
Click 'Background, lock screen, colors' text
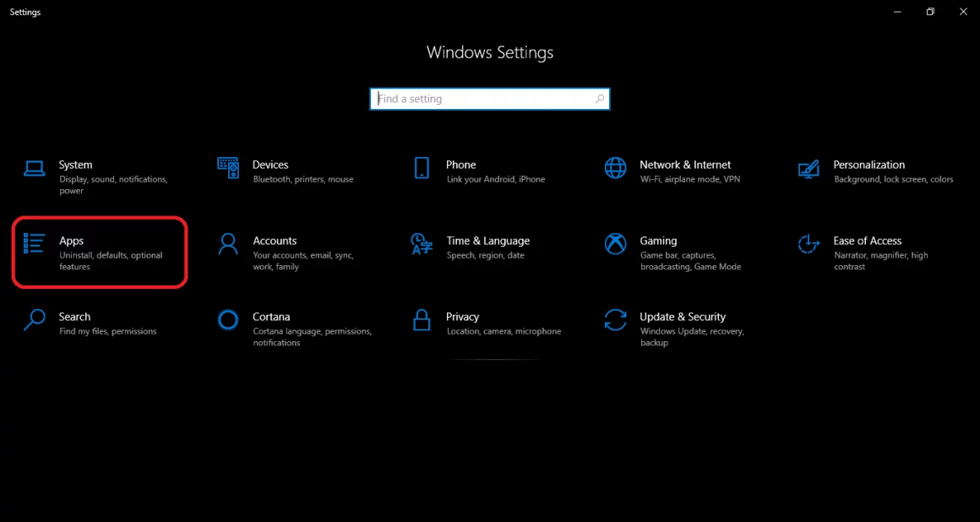click(x=894, y=179)
